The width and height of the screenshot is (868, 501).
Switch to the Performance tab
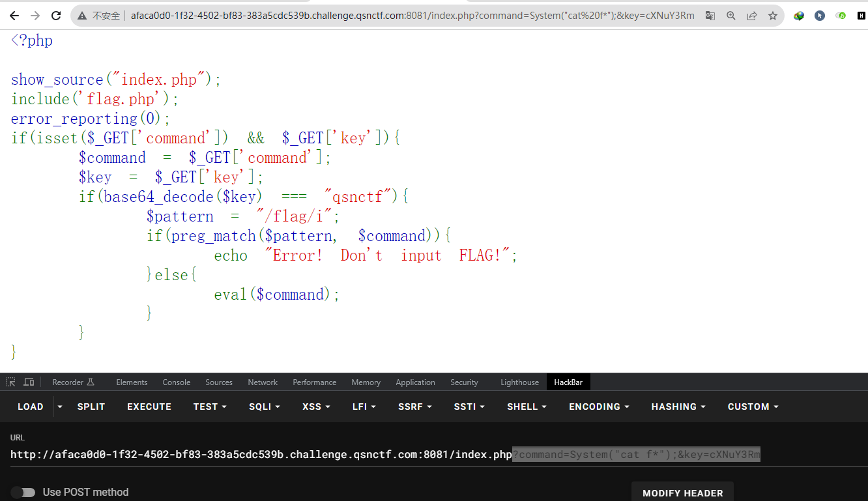315,382
